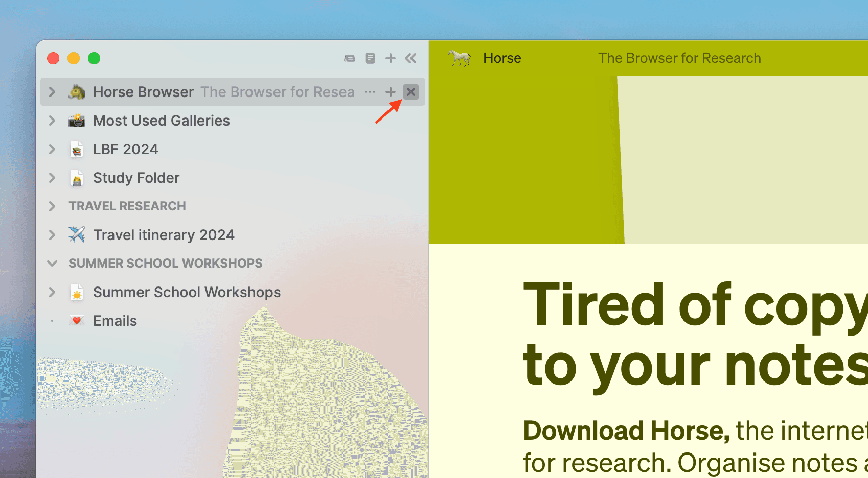Open the Horse archive icon in the toolbar
Screen dimensions: 868x478
[x=350, y=58]
